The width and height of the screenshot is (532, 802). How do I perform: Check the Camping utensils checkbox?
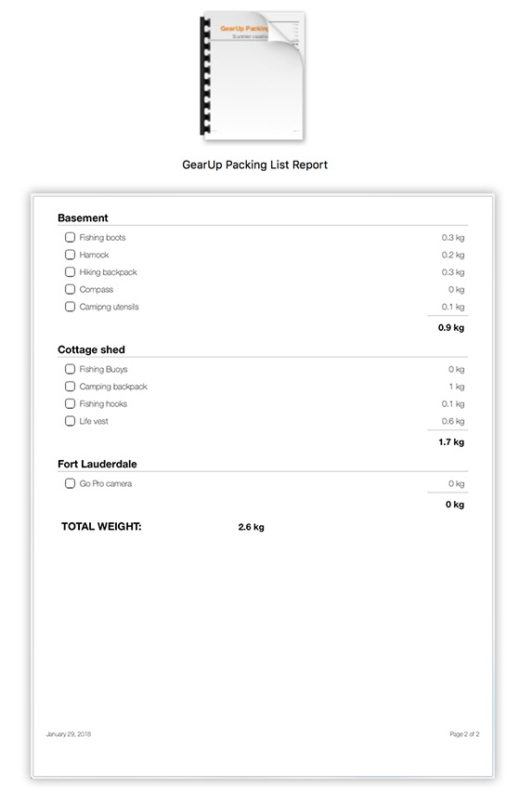[70, 307]
